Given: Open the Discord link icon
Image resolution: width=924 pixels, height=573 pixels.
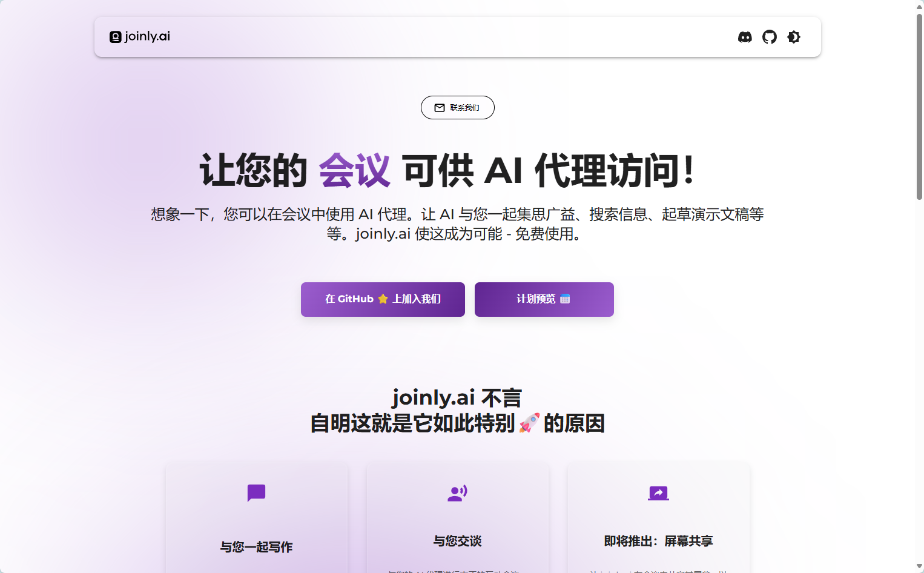Looking at the screenshot, I should click(x=745, y=37).
